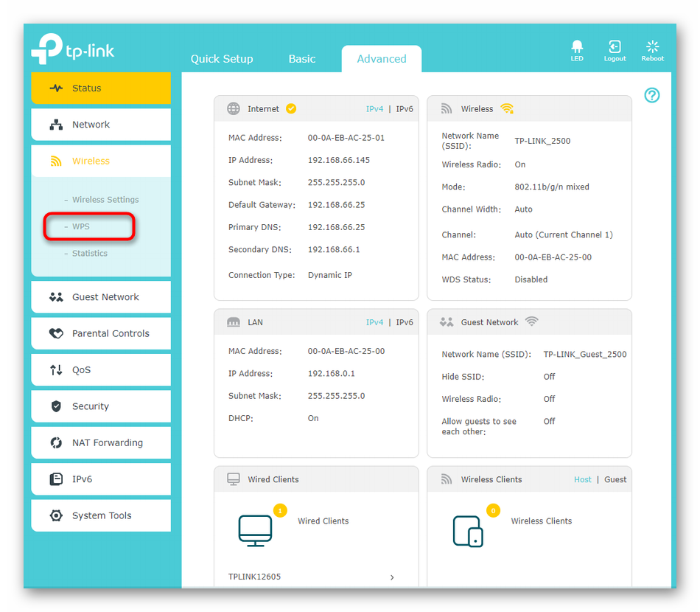Click the LED icon in header
This screenshot has height=612, width=700.
(577, 48)
